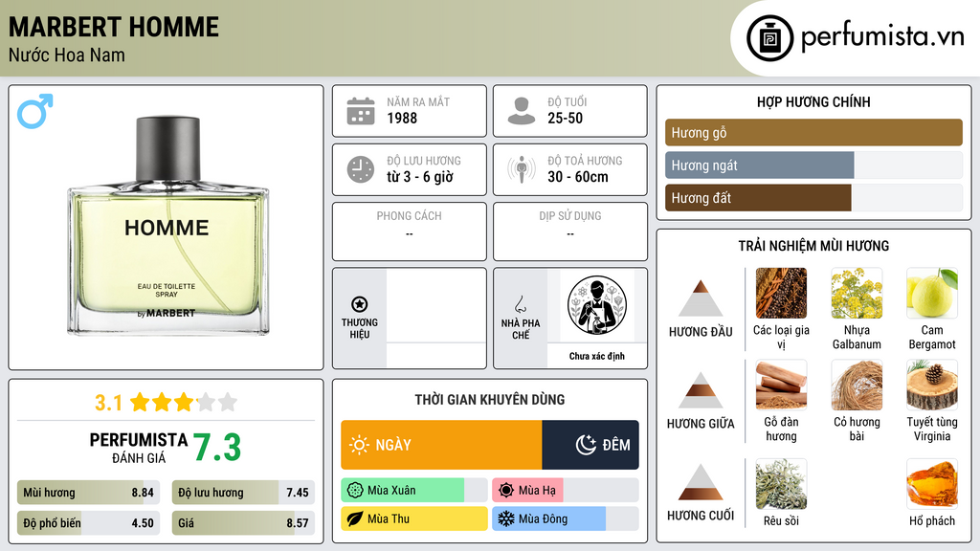Select the Cỏ hương bài note image
Screen dimensions: 980x551
(857, 385)
